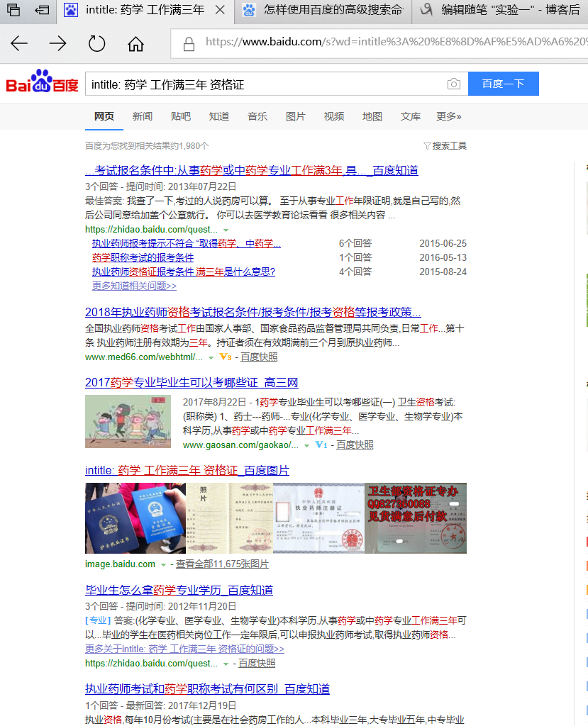
Task: Switch to the 编辑随笔 博客后 tab
Action: tap(501, 10)
